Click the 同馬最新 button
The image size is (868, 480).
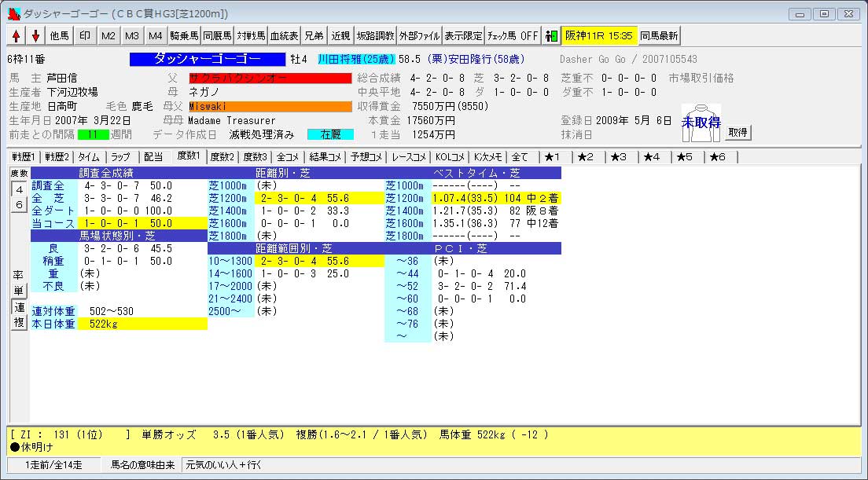click(x=659, y=36)
